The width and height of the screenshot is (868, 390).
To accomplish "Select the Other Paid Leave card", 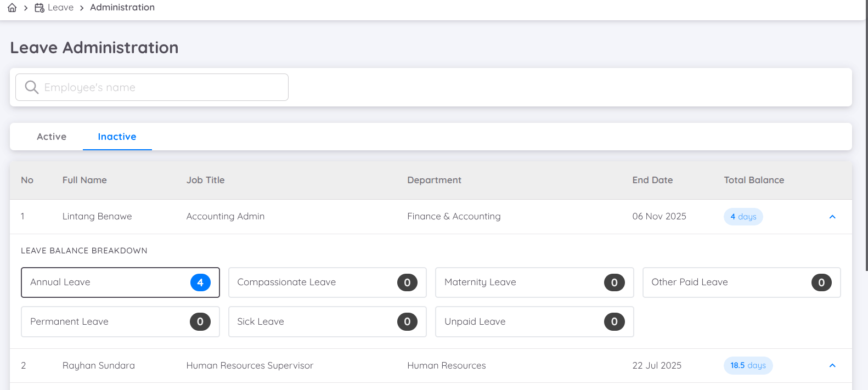I will 742,282.
